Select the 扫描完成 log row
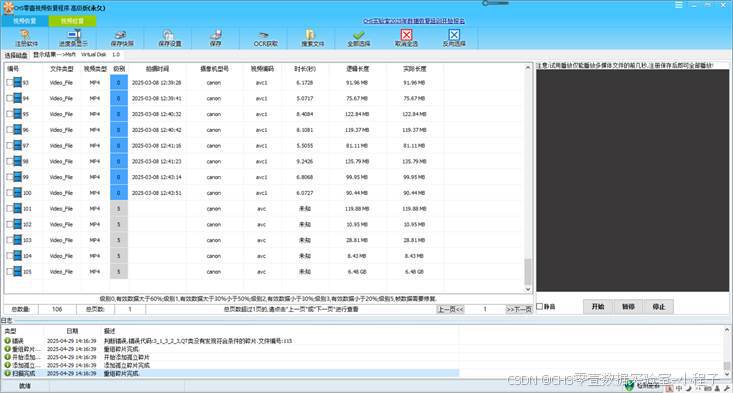 click(231, 373)
